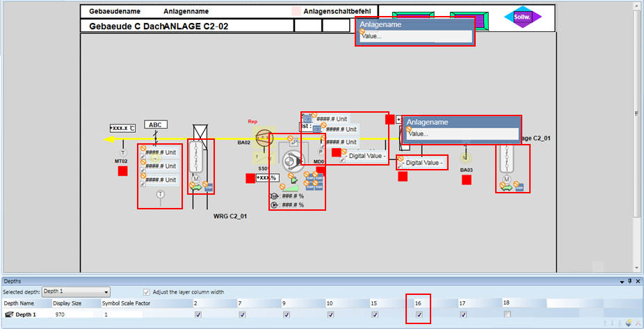Close the Depths panel
The height and width of the screenshot is (329, 644).
pos(636,281)
